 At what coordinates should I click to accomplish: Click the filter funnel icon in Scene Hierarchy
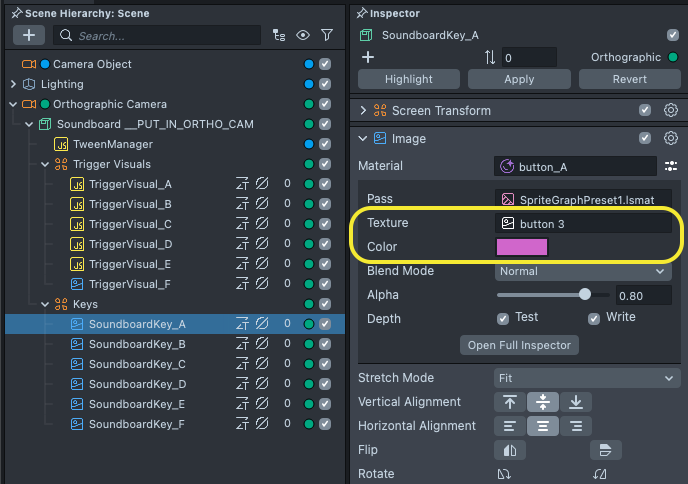pos(327,35)
